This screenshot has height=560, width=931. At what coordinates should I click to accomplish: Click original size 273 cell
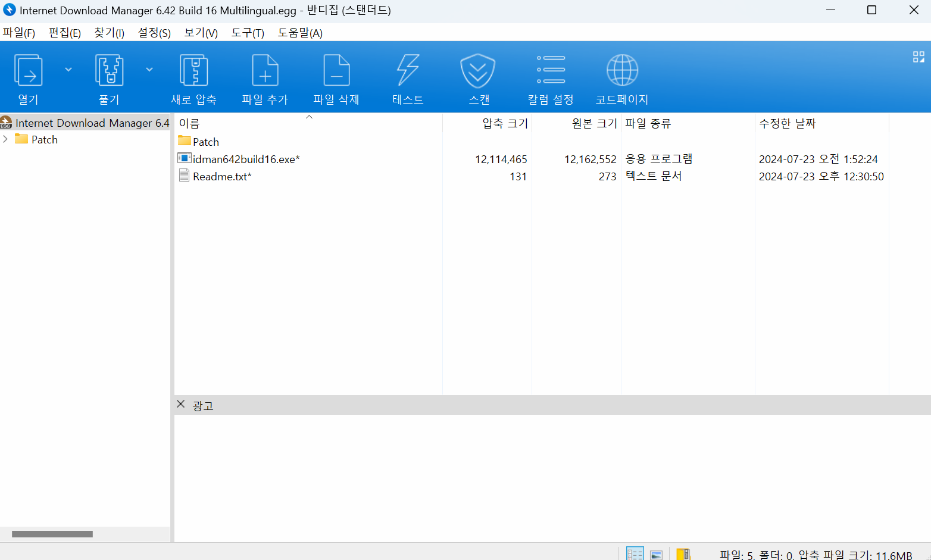[x=608, y=176]
